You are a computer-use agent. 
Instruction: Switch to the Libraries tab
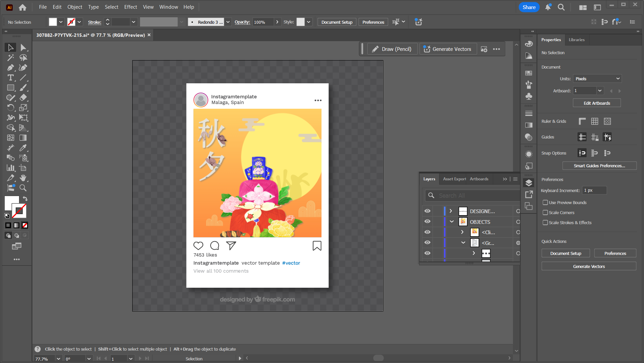coord(576,40)
